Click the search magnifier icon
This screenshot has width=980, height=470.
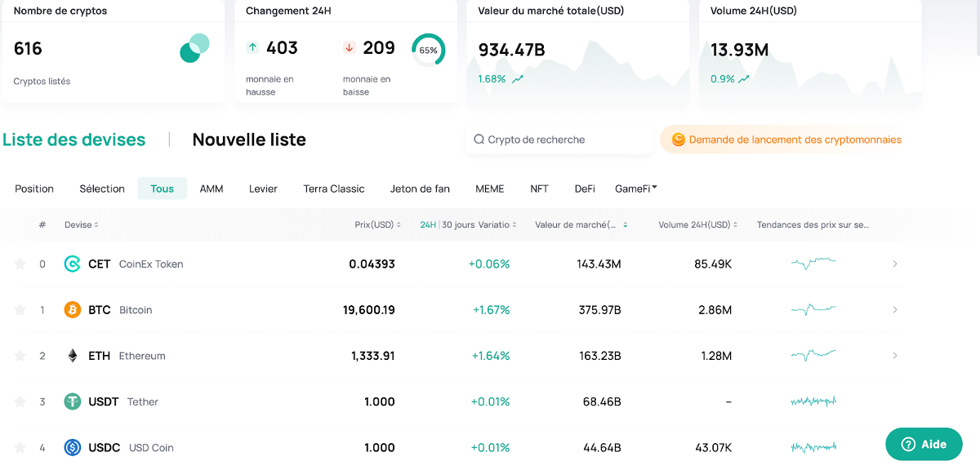click(x=479, y=140)
